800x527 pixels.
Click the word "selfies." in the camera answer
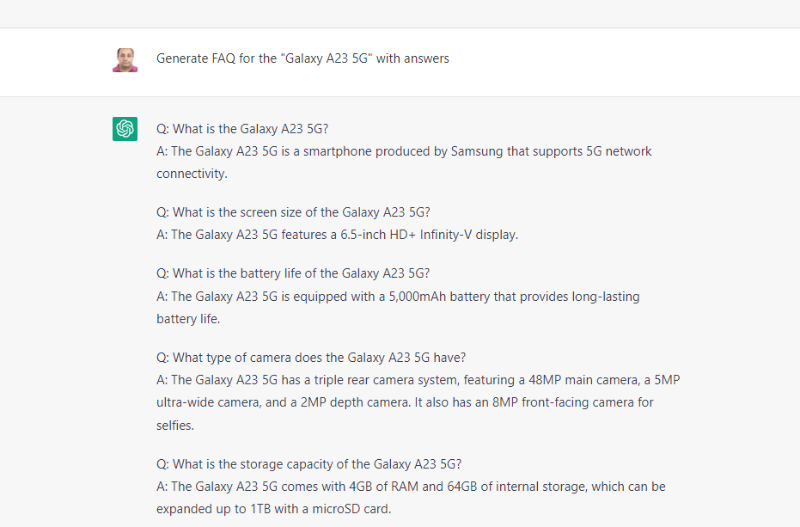pyautogui.click(x=175, y=425)
